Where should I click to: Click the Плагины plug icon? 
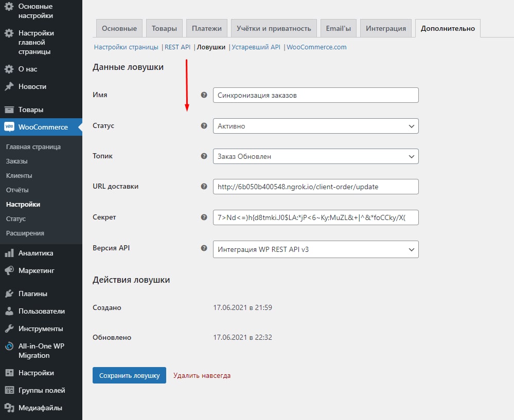[x=9, y=294]
